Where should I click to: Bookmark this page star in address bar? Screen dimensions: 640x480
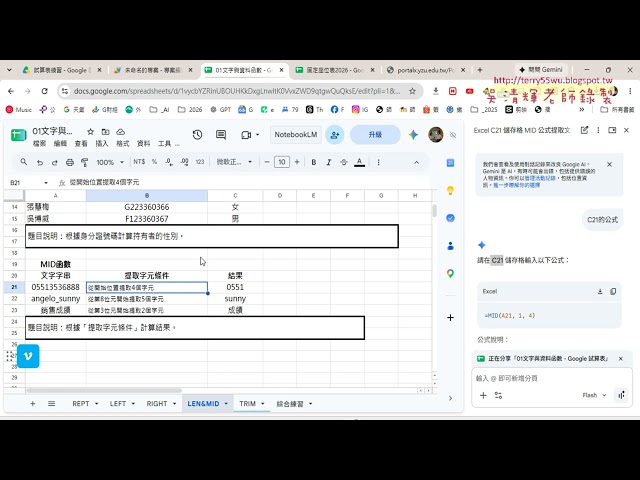point(413,91)
